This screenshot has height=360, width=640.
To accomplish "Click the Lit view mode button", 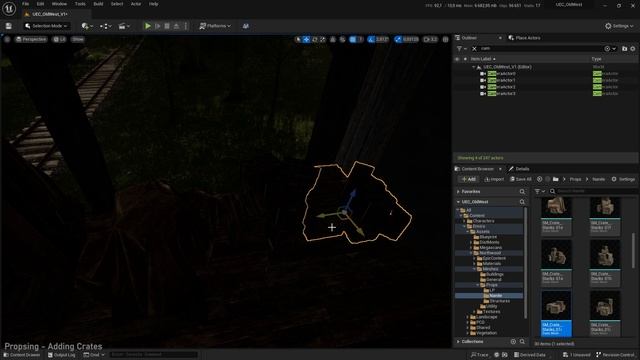I will (x=59, y=39).
